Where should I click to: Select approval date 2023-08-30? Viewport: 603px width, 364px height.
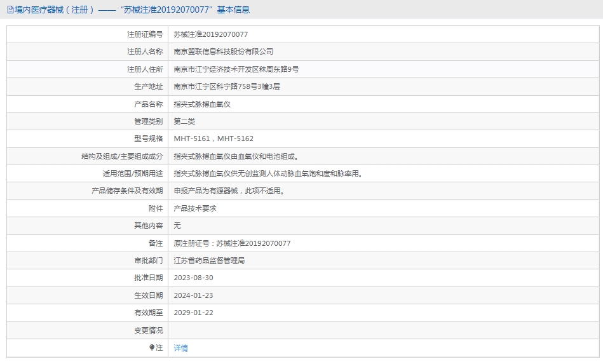pyautogui.click(x=193, y=278)
